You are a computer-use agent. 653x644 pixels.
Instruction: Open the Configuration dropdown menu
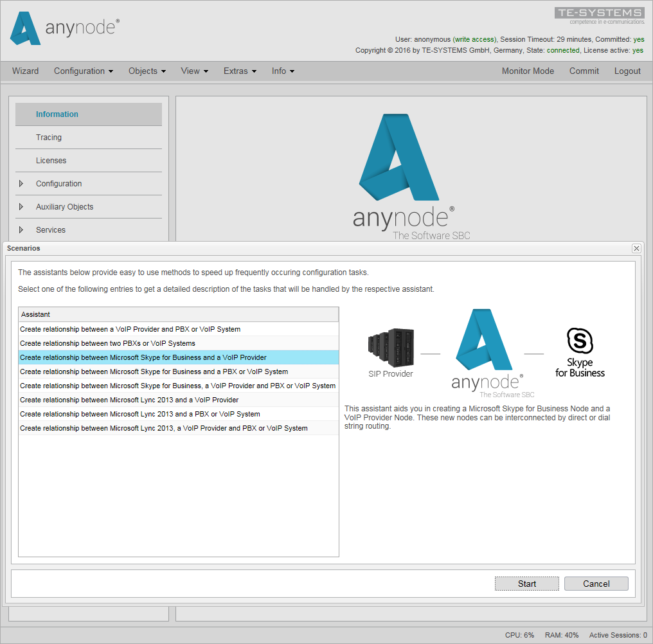pyautogui.click(x=84, y=71)
